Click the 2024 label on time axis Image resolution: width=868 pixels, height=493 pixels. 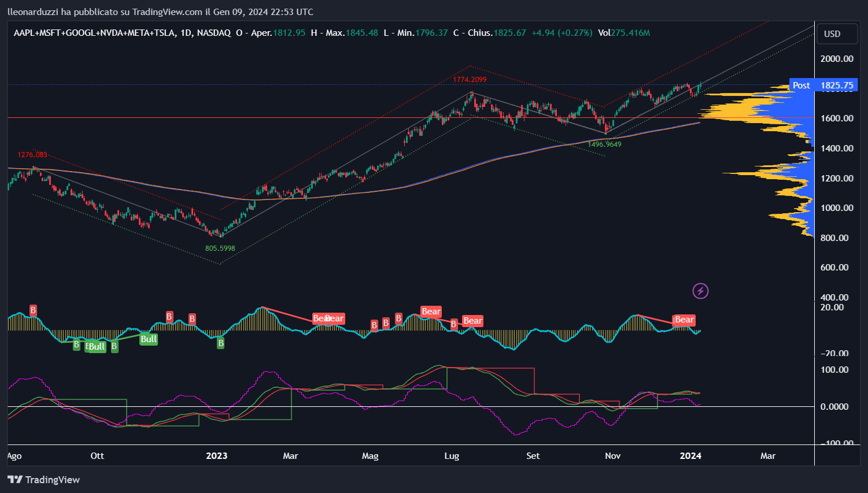(690, 456)
